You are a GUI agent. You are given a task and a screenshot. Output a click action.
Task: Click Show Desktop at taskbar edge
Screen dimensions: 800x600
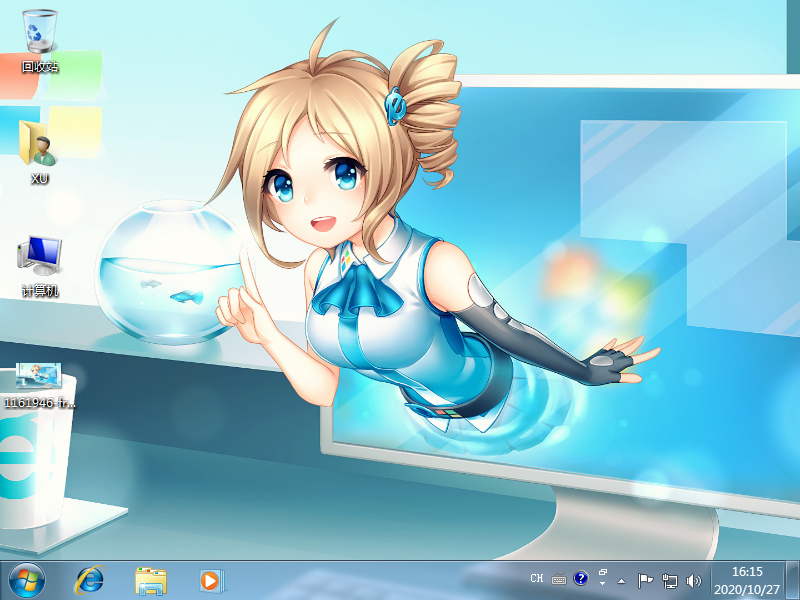click(x=794, y=579)
